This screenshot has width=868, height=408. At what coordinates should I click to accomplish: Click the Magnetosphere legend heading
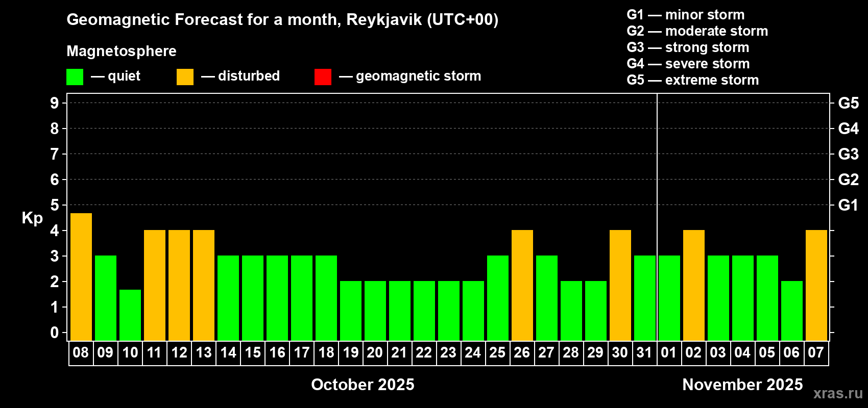[122, 51]
